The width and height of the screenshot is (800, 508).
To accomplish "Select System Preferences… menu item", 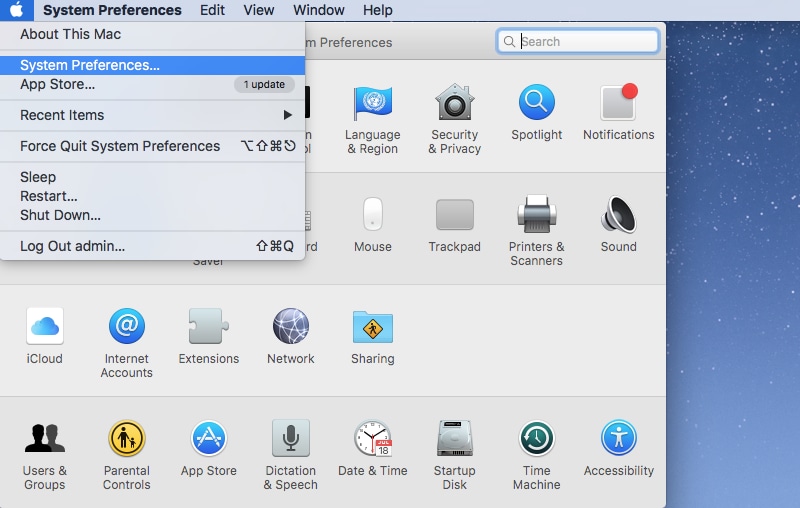I will pos(153,65).
